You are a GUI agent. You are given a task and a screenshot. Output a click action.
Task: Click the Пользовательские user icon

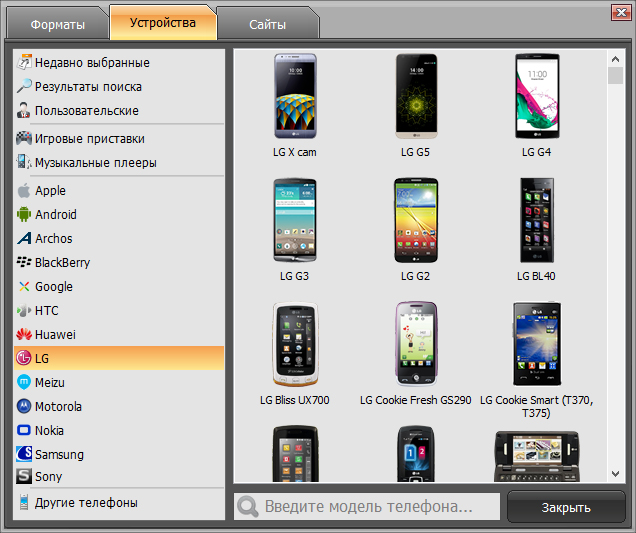24,110
